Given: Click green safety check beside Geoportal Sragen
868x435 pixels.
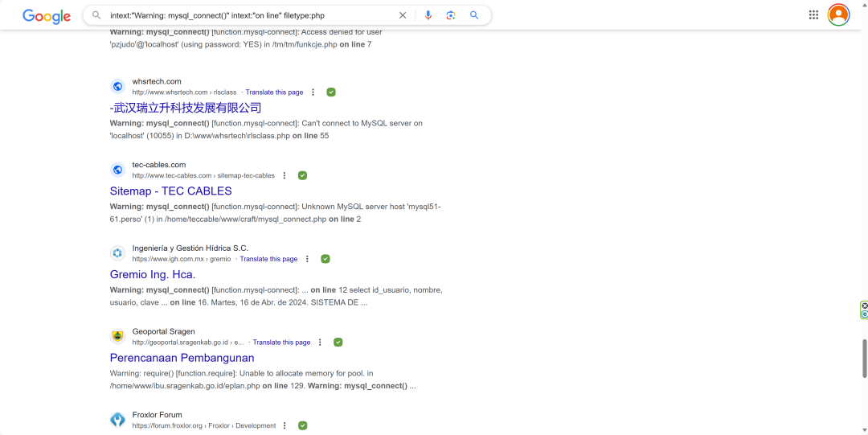Looking at the screenshot, I should coord(338,343).
